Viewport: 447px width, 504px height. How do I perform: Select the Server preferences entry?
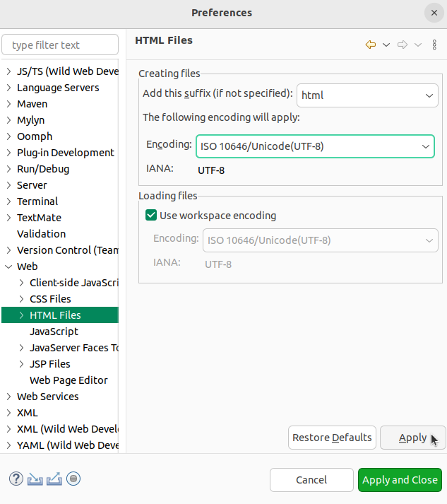[x=32, y=185]
